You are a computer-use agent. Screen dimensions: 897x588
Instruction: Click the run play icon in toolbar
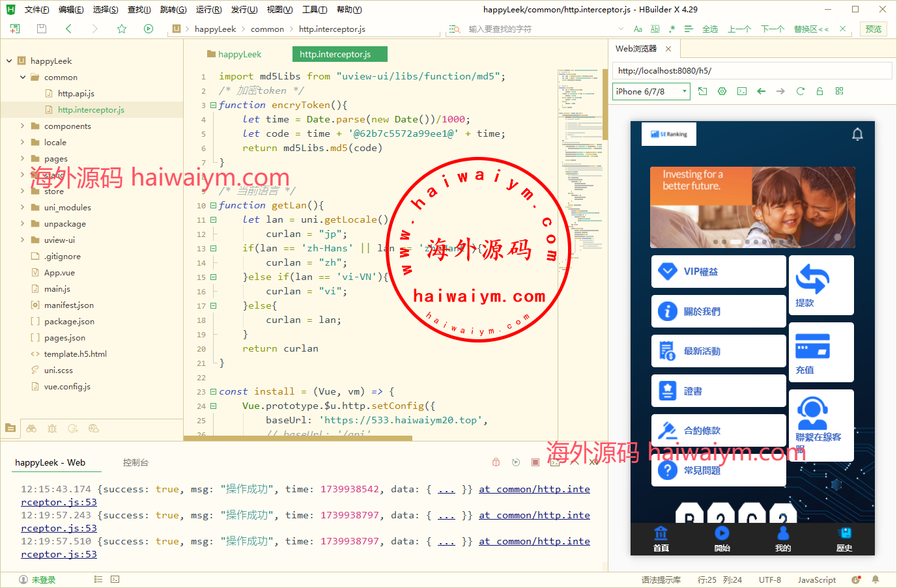point(149,29)
